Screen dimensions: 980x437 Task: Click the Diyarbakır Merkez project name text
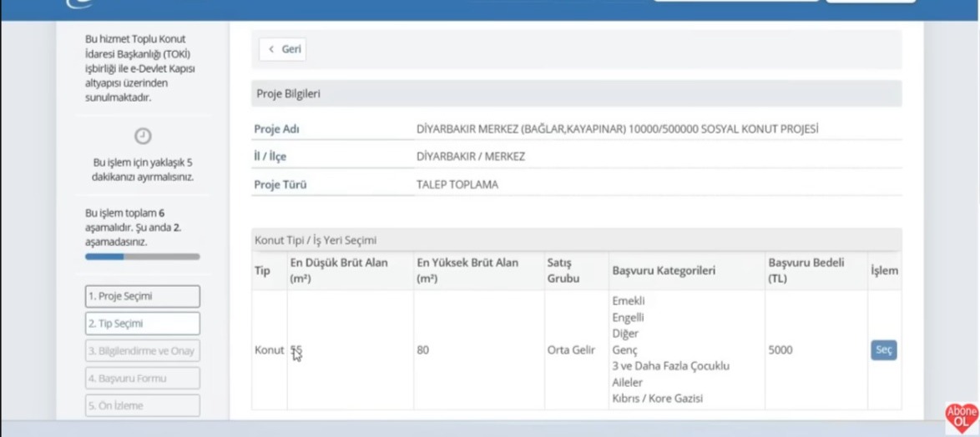click(x=617, y=129)
